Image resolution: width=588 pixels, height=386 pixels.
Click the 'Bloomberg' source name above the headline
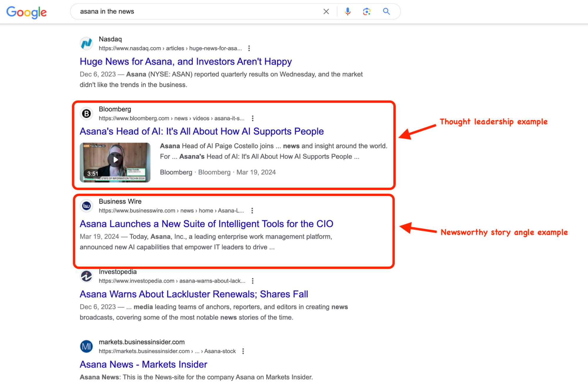click(x=115, y=109)
